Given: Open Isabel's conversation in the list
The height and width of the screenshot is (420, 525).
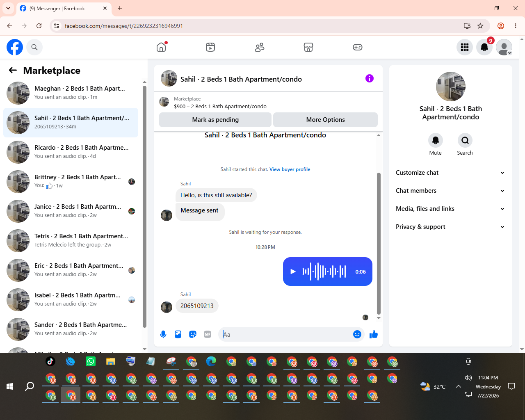Looking at the screenshot, I should [x=71, y=300].
